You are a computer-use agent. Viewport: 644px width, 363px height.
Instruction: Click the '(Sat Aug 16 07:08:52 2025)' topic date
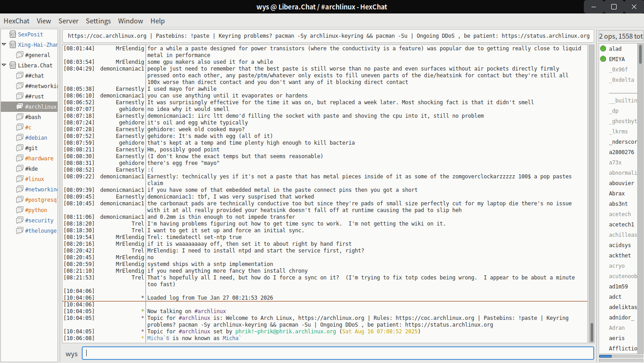(380, 332)
